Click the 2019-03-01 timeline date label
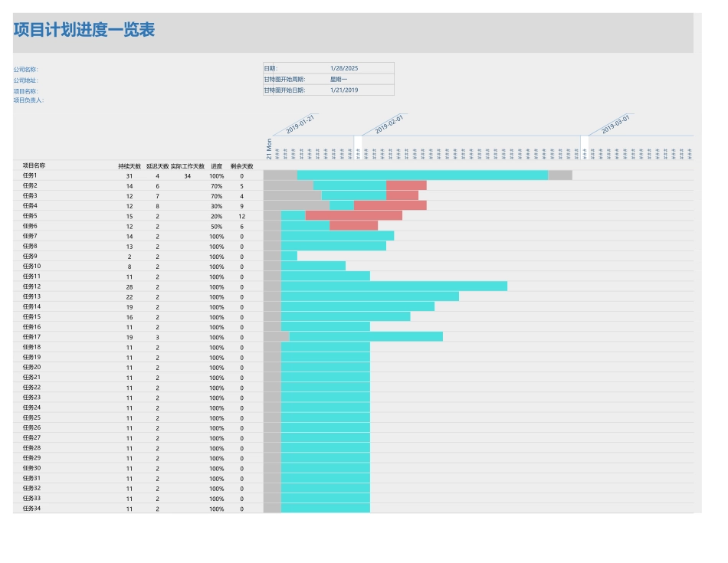 [x=615, y=125]
